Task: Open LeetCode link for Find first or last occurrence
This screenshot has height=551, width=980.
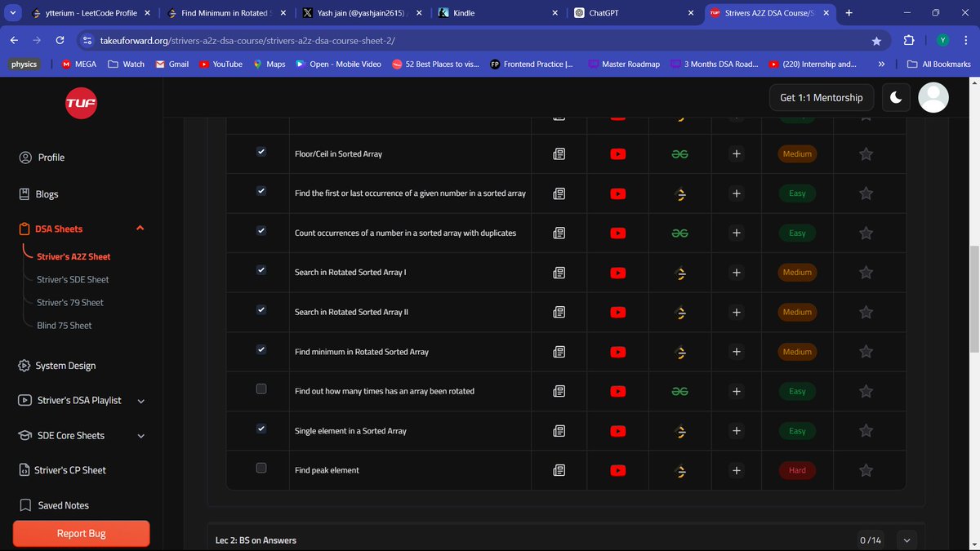Action: pyautogui.click(x=679, y=193)
